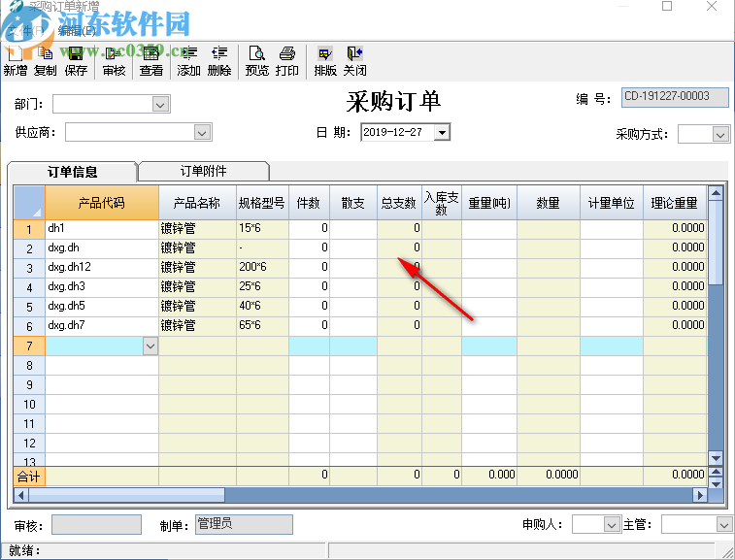Maximize the 采购订单新增 window
This screenshot has height=560, width=735.
(x=667, y=6)
